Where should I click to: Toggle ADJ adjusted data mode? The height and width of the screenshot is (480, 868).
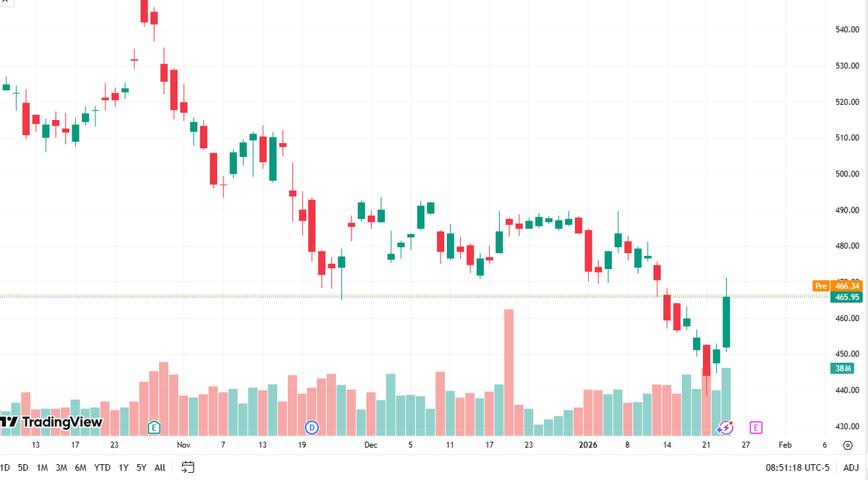click(851, 468)
